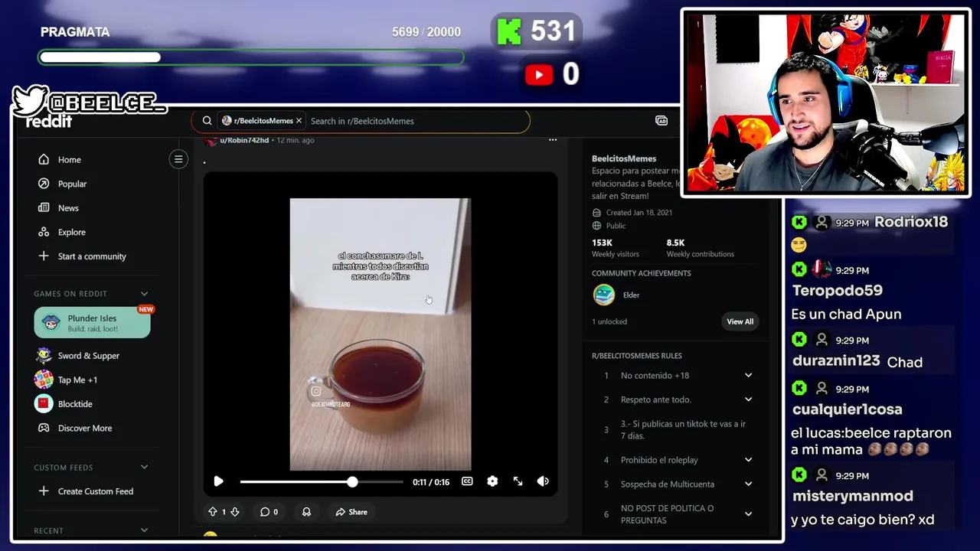
Task: Open post options three-dot menu
Action: coord(553,140)
